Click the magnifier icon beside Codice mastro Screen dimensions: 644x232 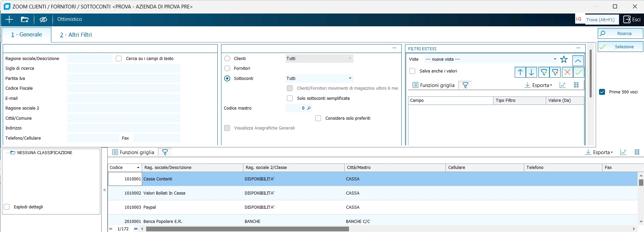coord(309,108)
